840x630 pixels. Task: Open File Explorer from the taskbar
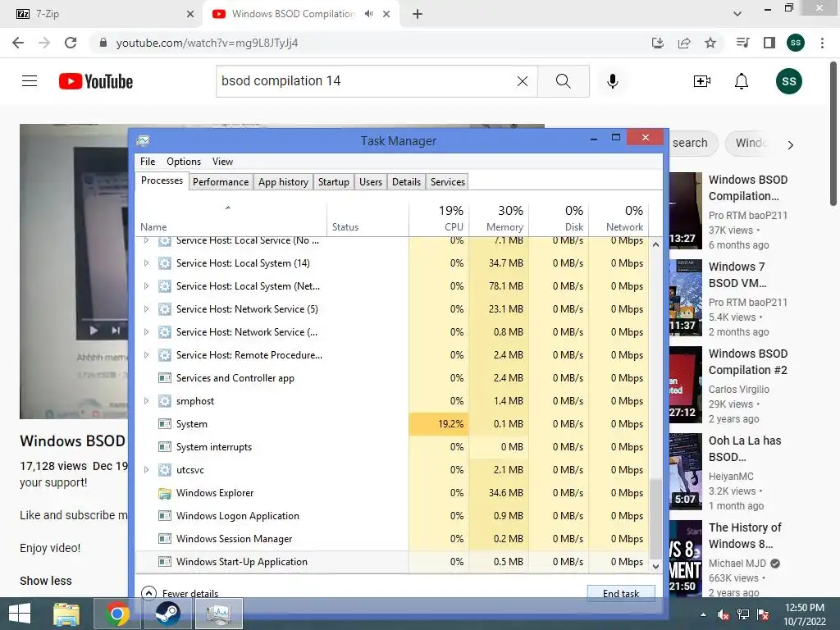click(x=66, y=614)
